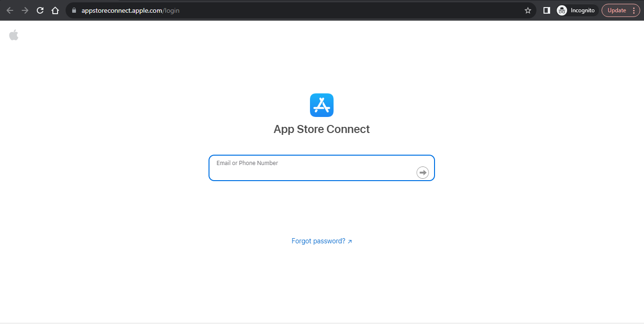Click the browser reload icon
The width and height of the screenshot is (644, 324).
pyautogui.click(x=40, y=10)
